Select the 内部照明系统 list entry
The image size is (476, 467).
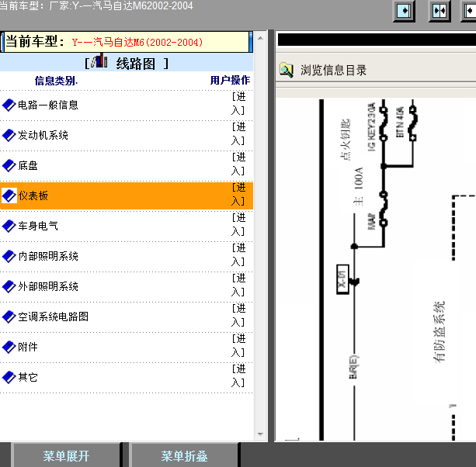point(48,256)
